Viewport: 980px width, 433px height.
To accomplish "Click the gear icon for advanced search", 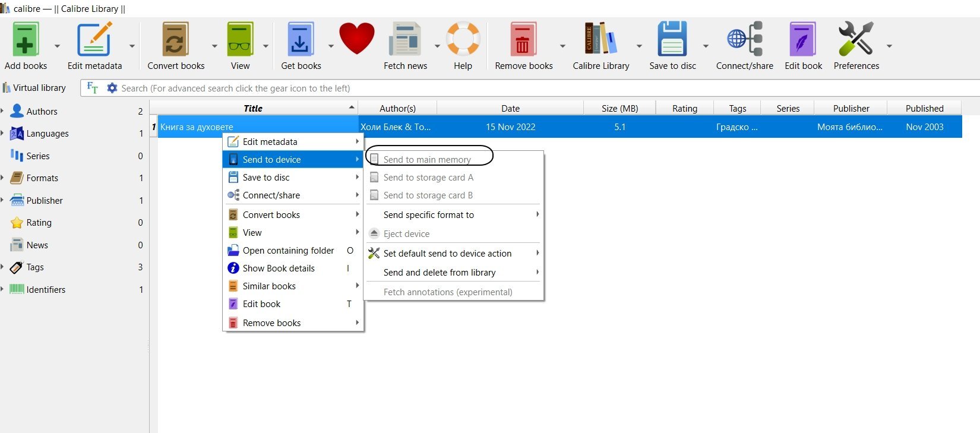I will click(112, 88).
